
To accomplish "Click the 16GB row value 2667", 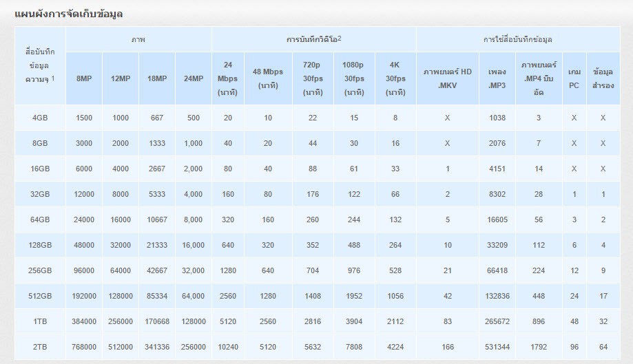I will [157, 169].
